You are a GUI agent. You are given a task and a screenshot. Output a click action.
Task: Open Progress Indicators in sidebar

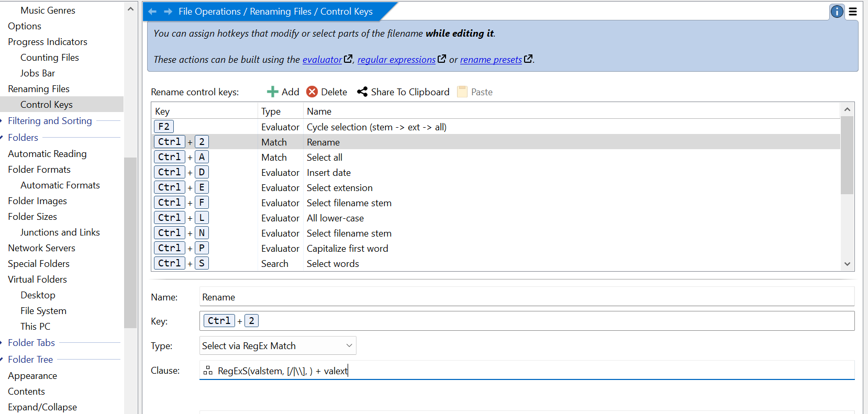(x=48, y=42)
